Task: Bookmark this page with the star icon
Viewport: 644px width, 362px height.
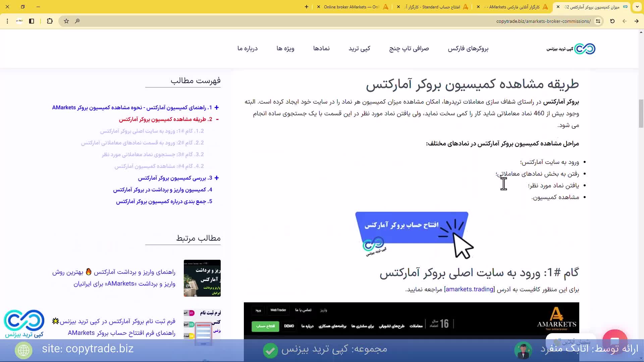Action: click(x=66, y=21)
